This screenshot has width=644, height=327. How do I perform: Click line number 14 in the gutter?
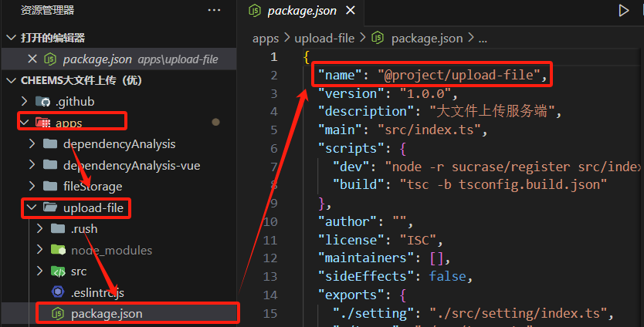[x=269, y=295]
